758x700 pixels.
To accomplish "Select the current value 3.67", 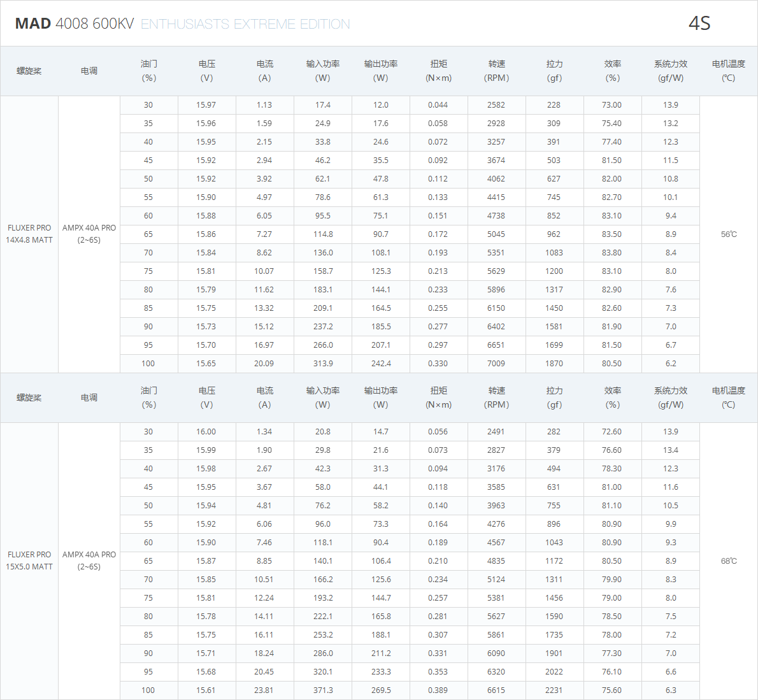I will coord(264,487).
